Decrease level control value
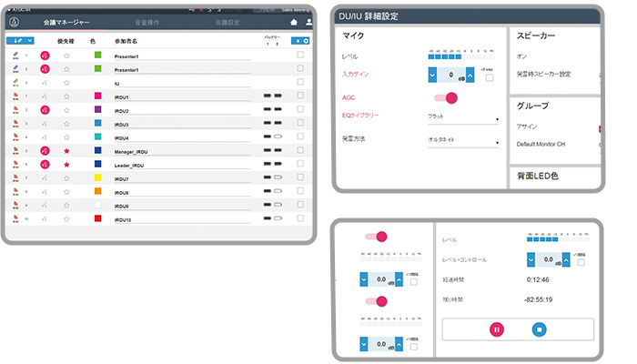Screen dimensions: 637x364 point(531,260)
